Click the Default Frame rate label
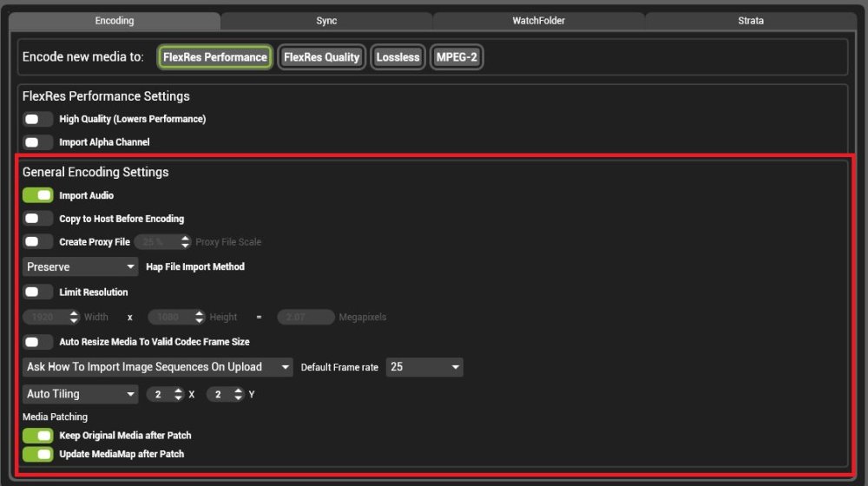 pyautogui.click(x=339, y=367)
